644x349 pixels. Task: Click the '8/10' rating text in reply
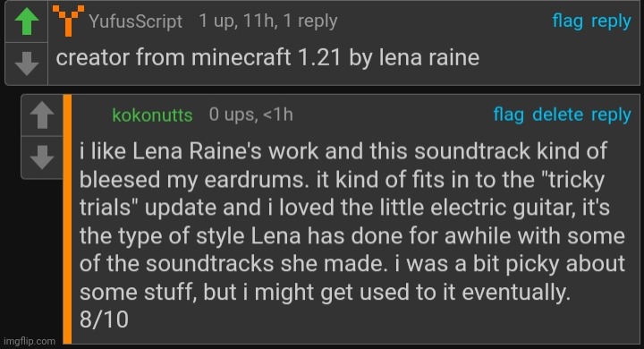click(104, 319)
